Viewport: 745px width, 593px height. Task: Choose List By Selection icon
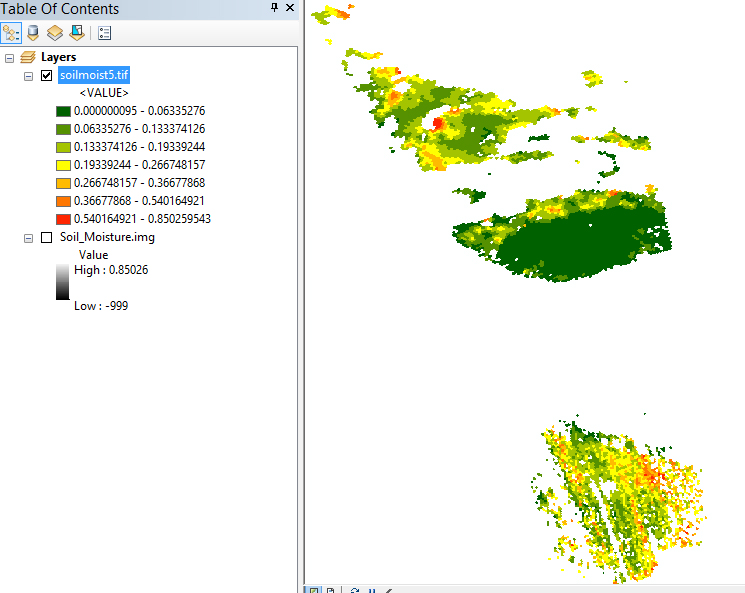pyautogui.click(x=76, y=32)
